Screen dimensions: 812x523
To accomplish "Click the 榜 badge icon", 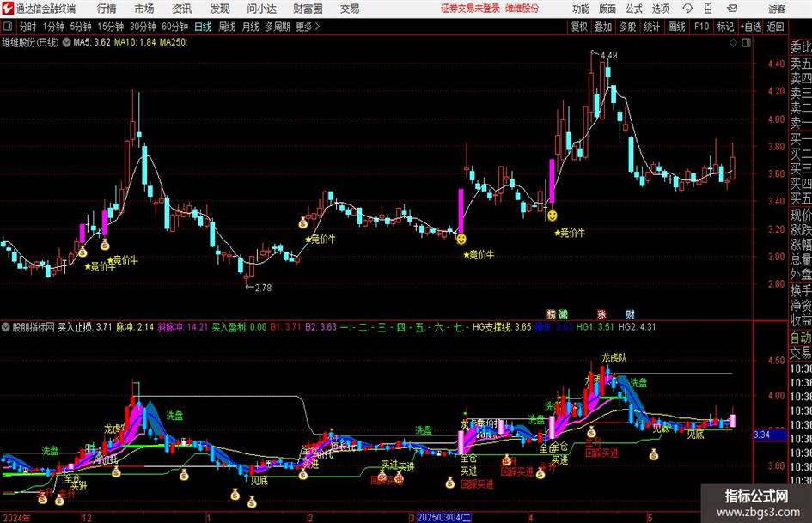I will click(551, 314).
